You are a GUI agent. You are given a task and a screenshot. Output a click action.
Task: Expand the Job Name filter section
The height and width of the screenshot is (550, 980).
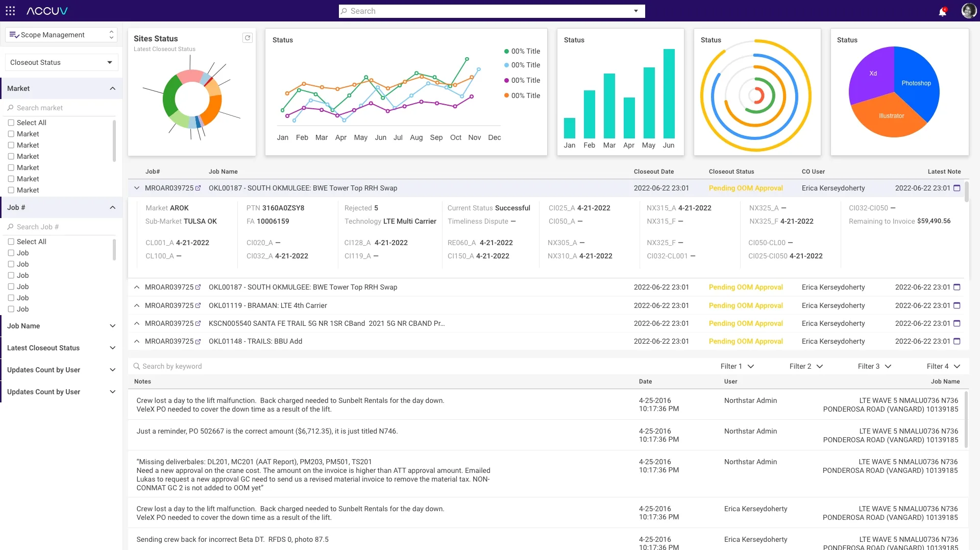(x=112, y=326)
